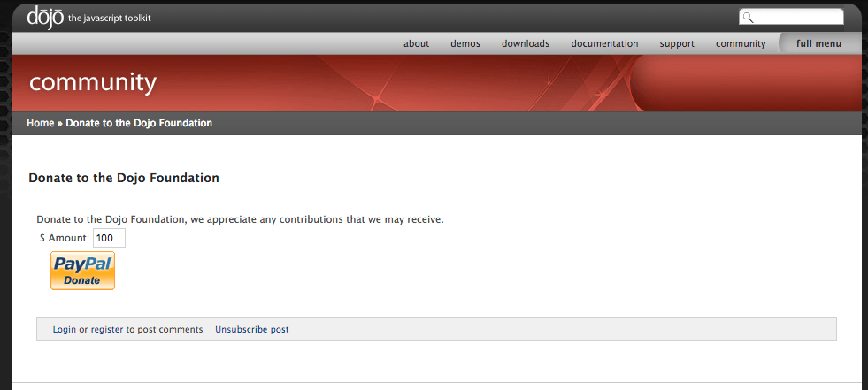This screenshot has width=868, height=390.
Task: Open the support navigation item
Action: pos(677,43)
